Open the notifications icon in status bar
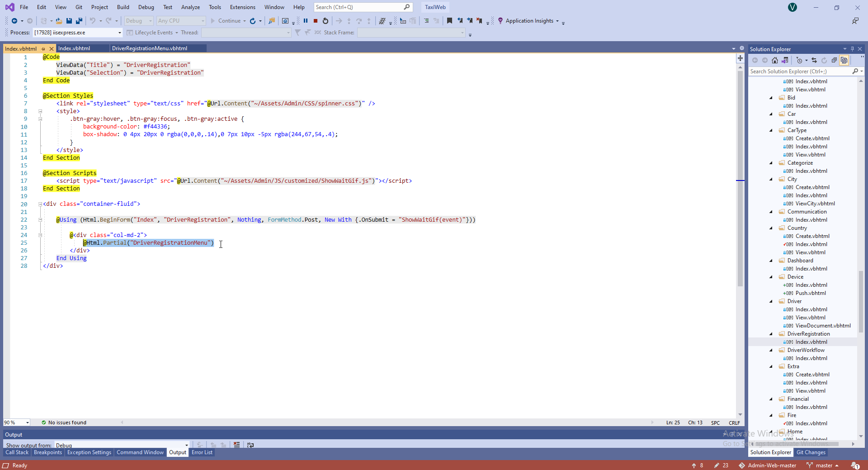 [855, 465]
